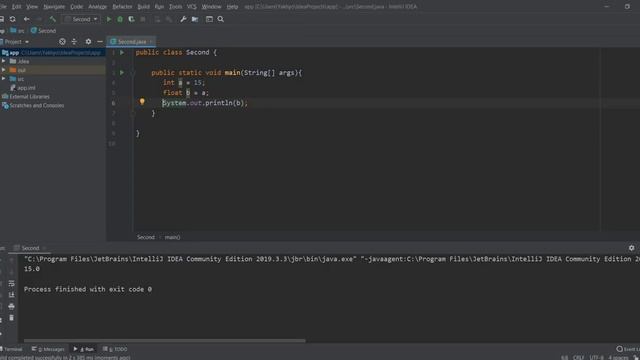This screenshot has height=360, width=640.
Task: Click the Synchronize icon in the toolbar
Action: [13, 19]
